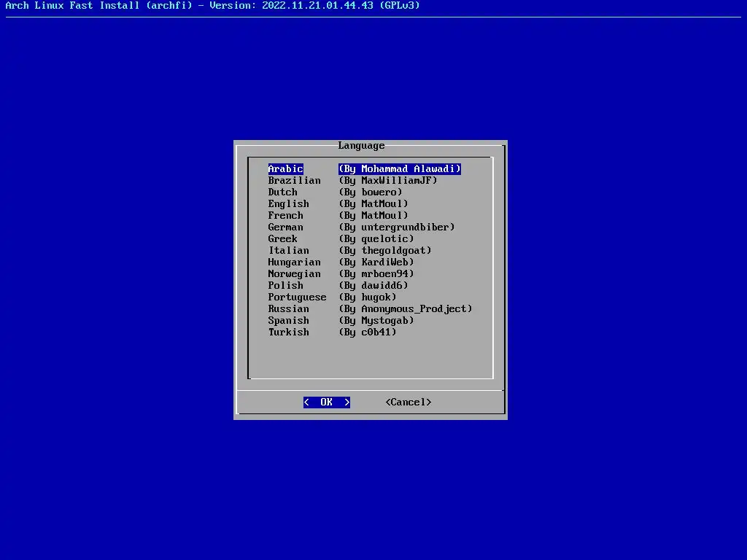Click the "(By mrboen94)" credit text
The image size is (747, 560).
pos(376,274)
